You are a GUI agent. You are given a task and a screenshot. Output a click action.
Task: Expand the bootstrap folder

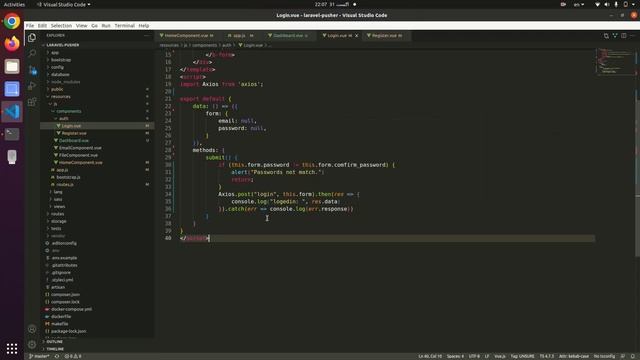tap(60, 60)
